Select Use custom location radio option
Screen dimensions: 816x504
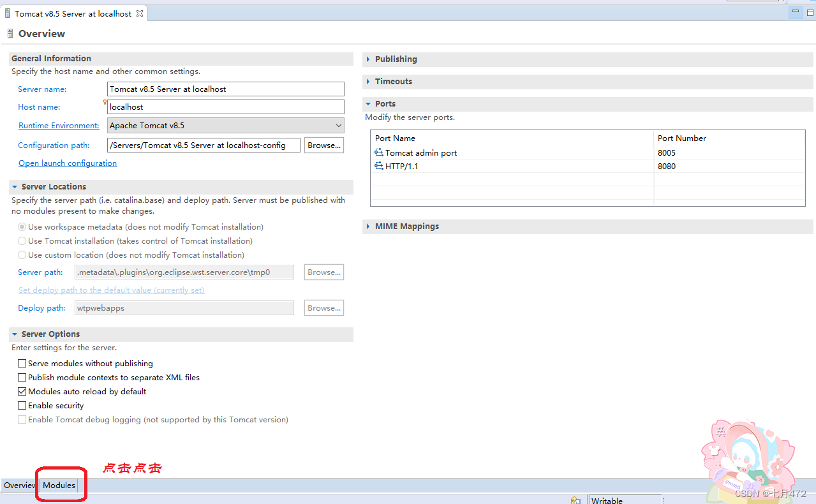(22, 255)
